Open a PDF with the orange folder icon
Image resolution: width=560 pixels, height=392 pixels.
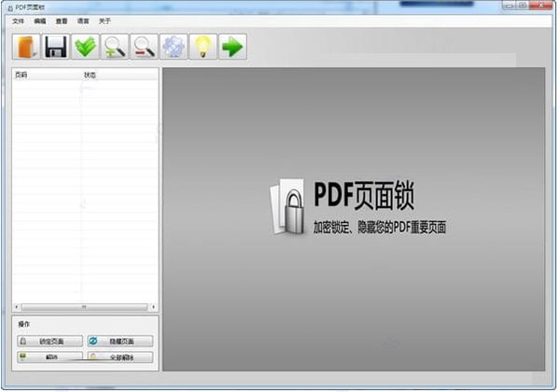click(26, 47)
